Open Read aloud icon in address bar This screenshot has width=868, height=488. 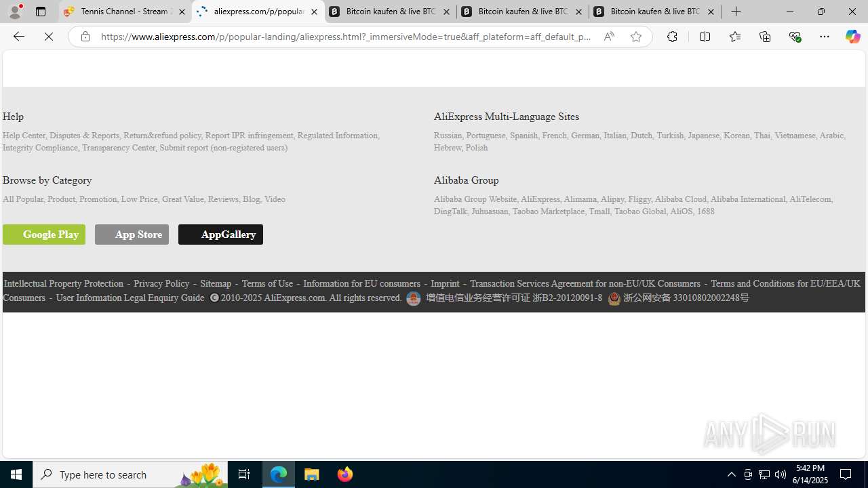(x=609, y=37)
